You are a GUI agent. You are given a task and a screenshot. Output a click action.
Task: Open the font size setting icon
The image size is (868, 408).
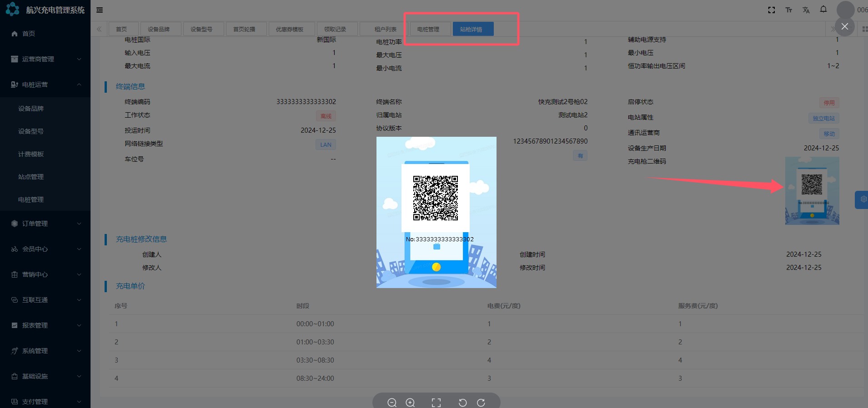[x=788, y=10]
